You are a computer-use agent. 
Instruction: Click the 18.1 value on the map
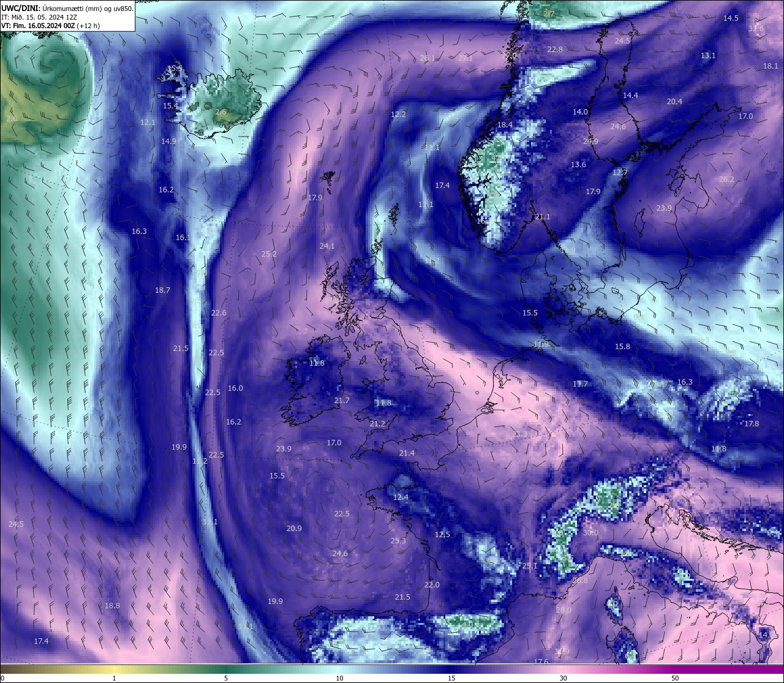point(771,66)
